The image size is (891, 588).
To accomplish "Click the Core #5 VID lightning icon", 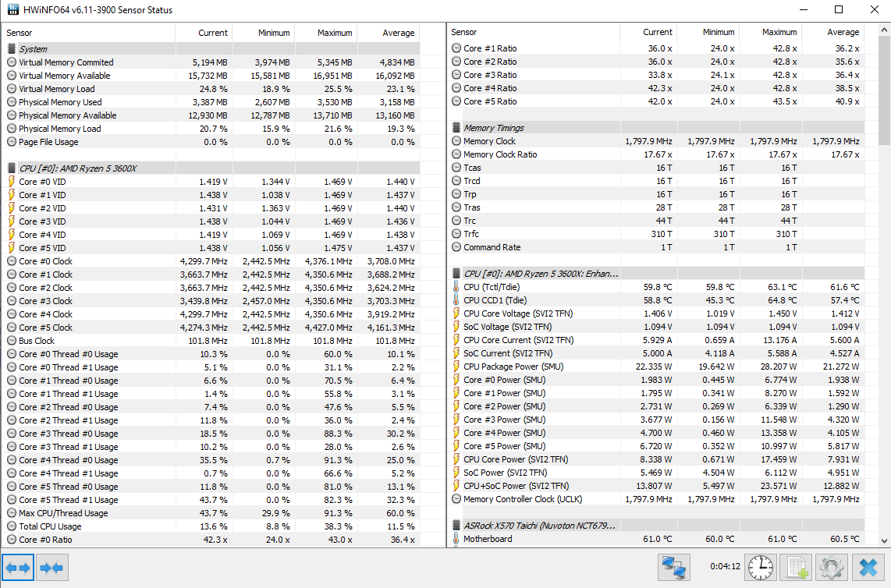I will pyautogui.click(x=12, y=248).
